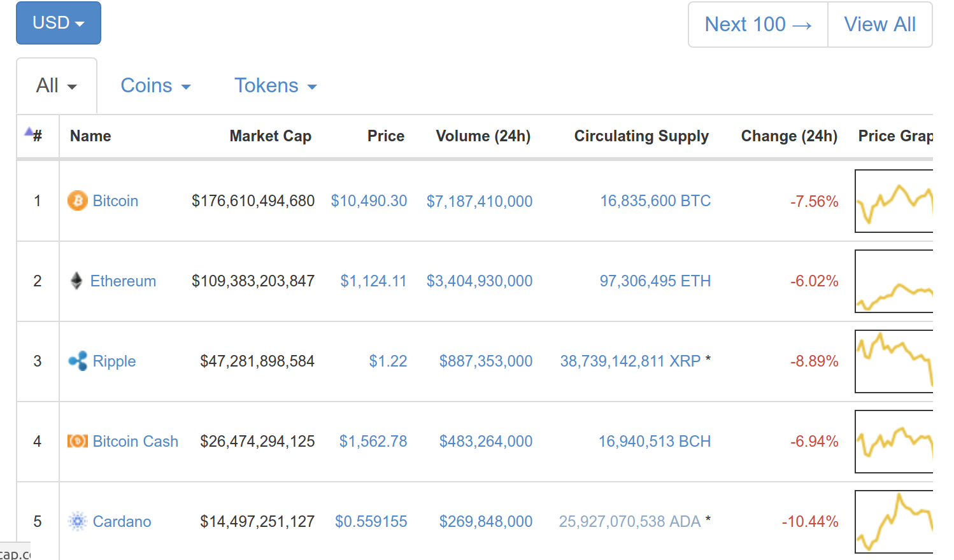This screenshot has height=560, width=954.
Task: Click the Bitcoin coin logo icon
Action: [x=78, y=201]
